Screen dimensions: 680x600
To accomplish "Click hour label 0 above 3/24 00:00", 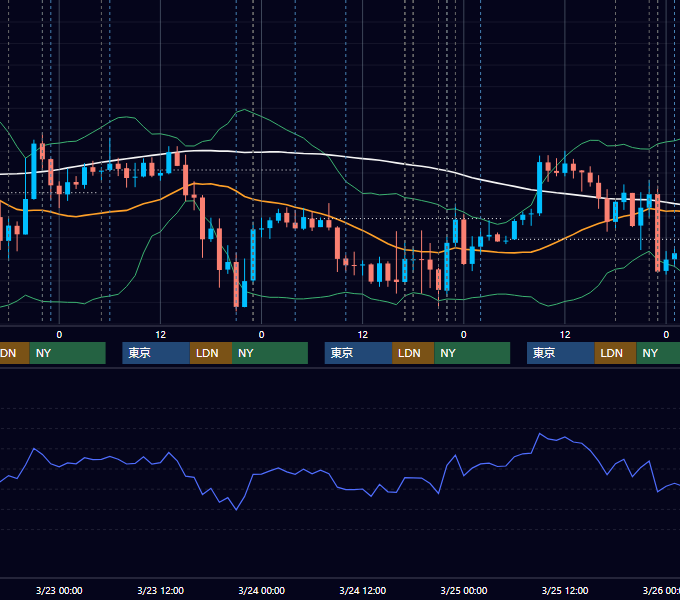I will point(262,335).
